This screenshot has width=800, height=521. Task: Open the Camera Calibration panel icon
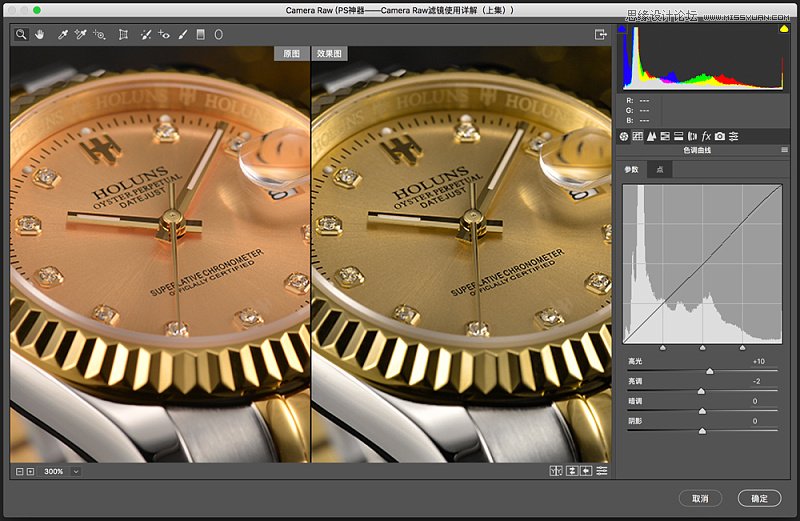click(720, 135)
